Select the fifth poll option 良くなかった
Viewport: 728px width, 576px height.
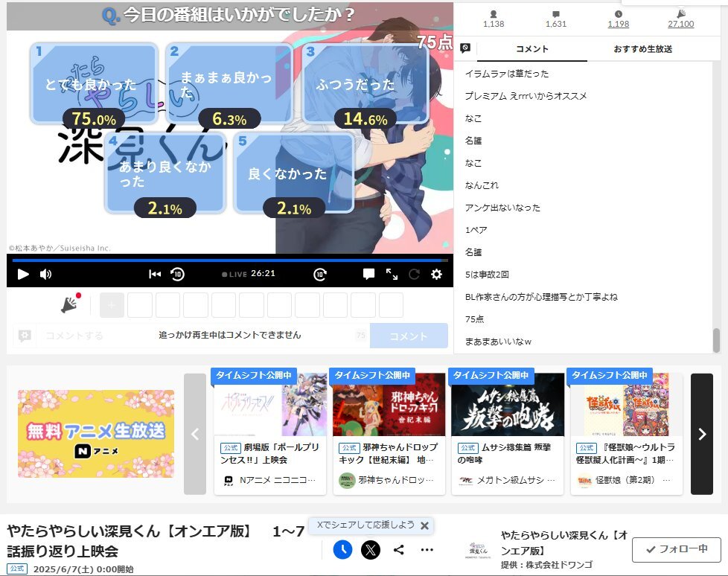[294, 173]
